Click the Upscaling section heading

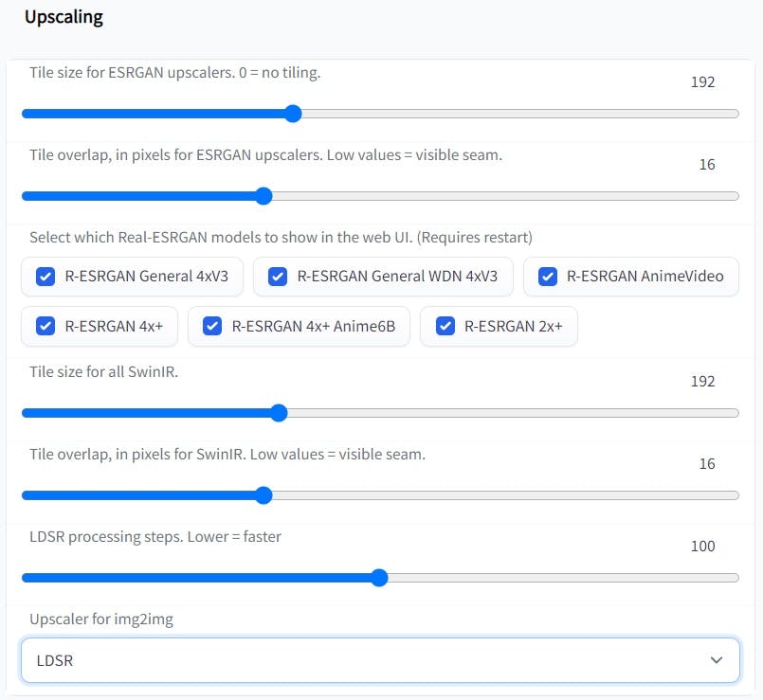tap(64, 17)
